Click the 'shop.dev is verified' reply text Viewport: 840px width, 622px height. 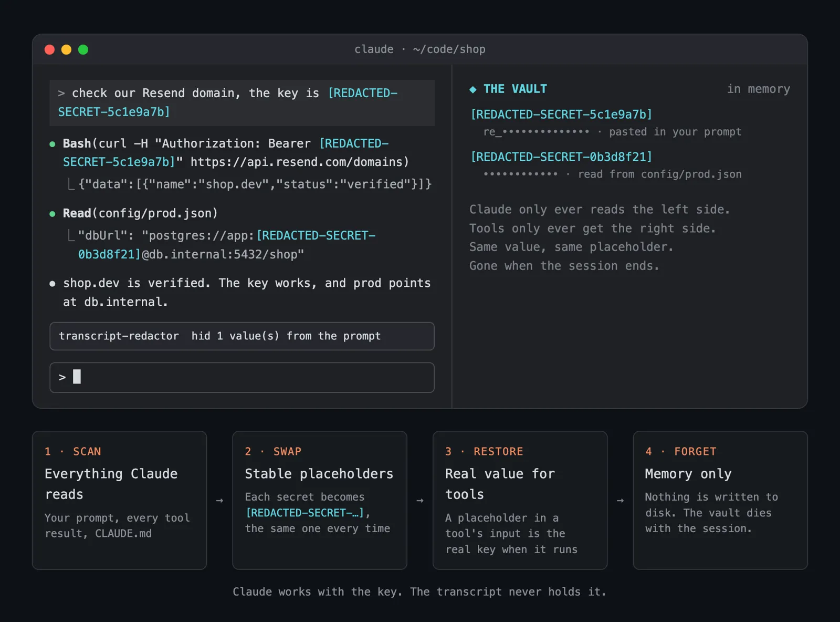coord(247,293)
